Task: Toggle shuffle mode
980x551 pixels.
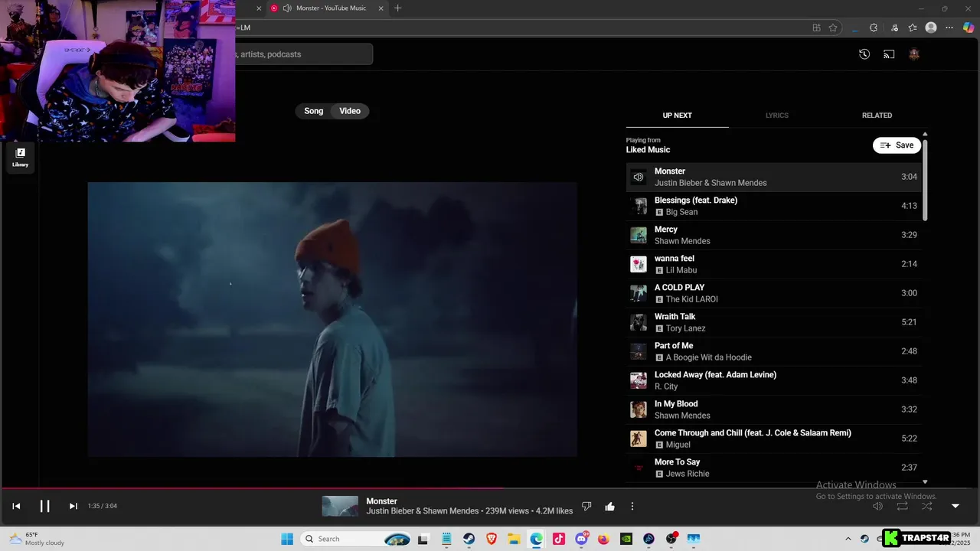Action: [927, 506]
